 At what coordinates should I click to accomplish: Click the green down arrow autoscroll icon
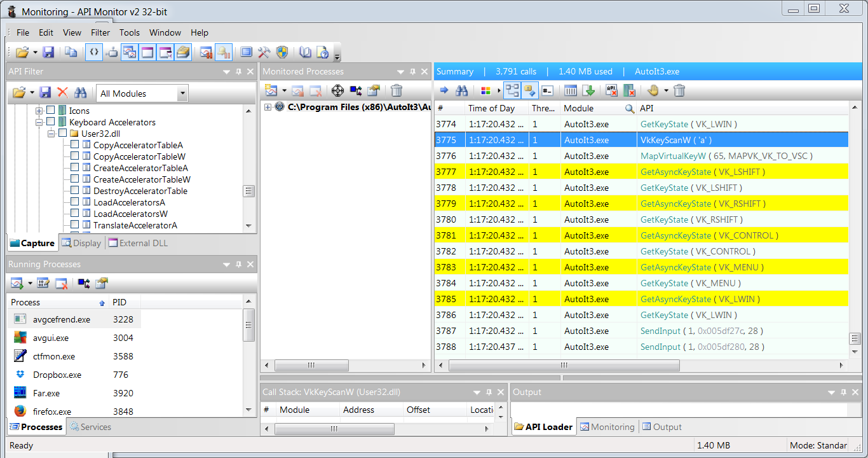point(588,90)
